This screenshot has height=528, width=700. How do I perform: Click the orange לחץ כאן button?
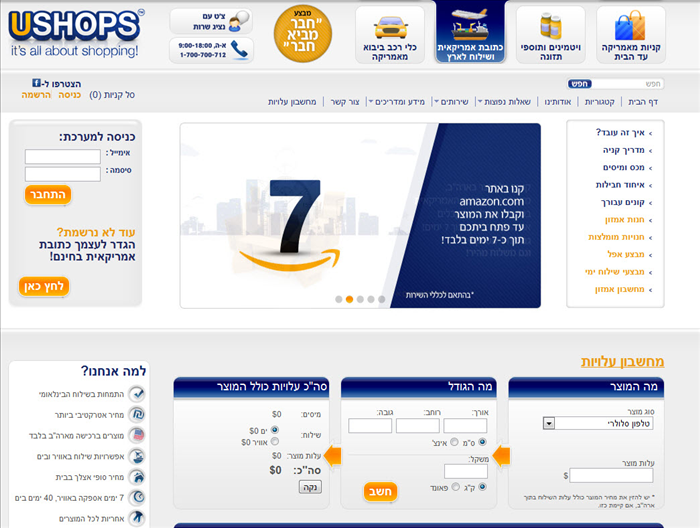coord(44,286)
